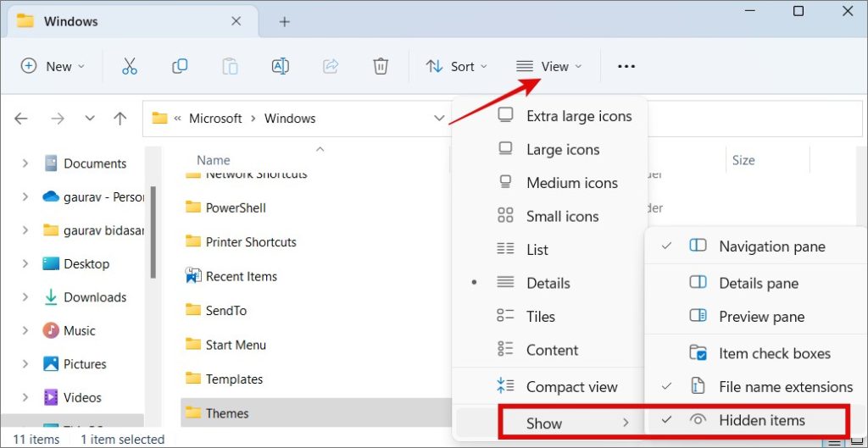Click the Paste clipboard icon
This screenshot has height=448, width=868.
(x=230, y=66)
